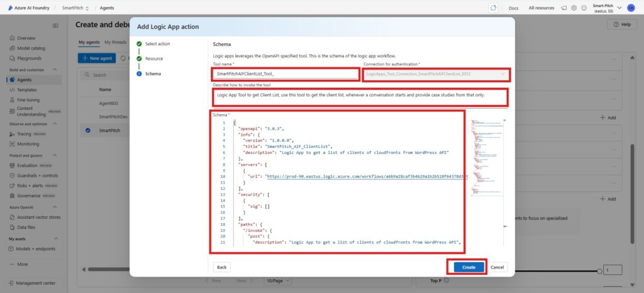Select the SmartPitch agent radio button
Viewport: 644px width, 293px height.
point(87,131)
